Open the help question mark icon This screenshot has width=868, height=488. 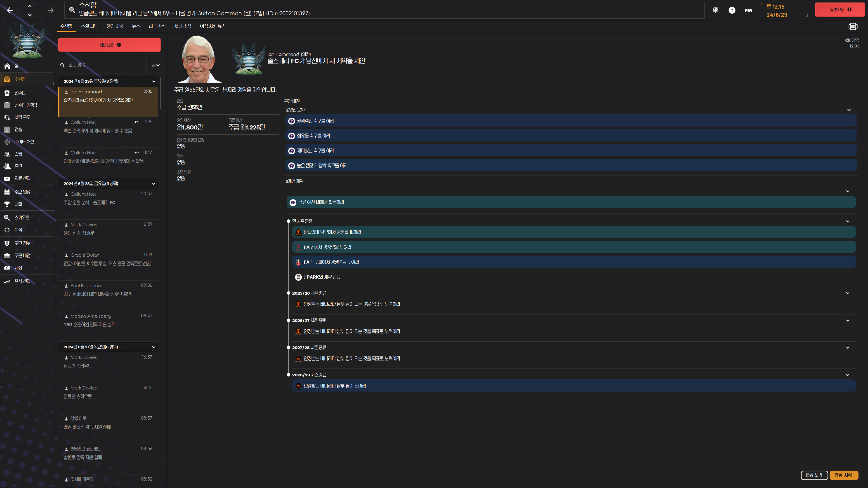point(731,10)
